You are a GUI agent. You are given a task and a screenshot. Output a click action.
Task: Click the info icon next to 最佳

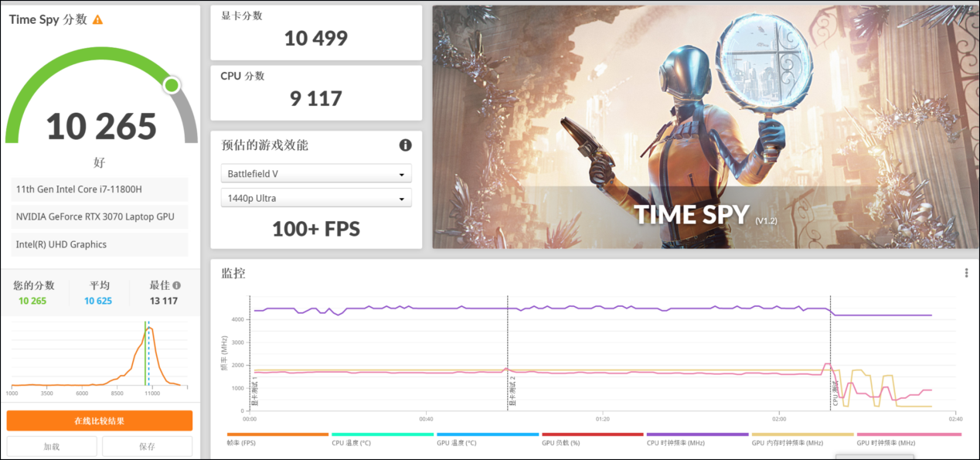click(177, 285)
